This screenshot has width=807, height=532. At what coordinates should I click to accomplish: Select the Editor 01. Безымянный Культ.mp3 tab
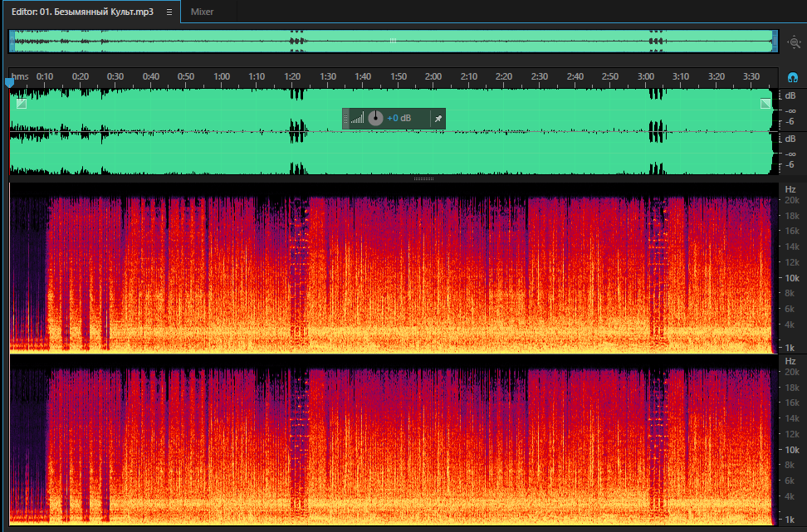[x=82, y=12]
